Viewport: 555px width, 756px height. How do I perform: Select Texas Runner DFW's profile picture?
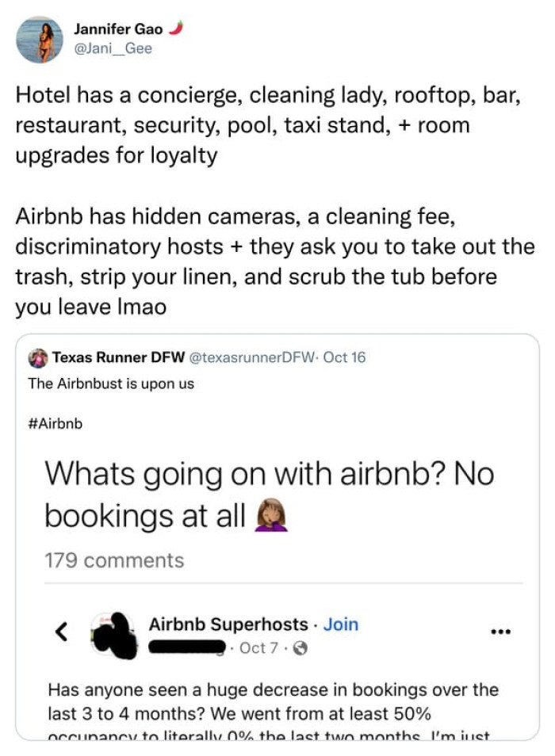coord(37,357)
